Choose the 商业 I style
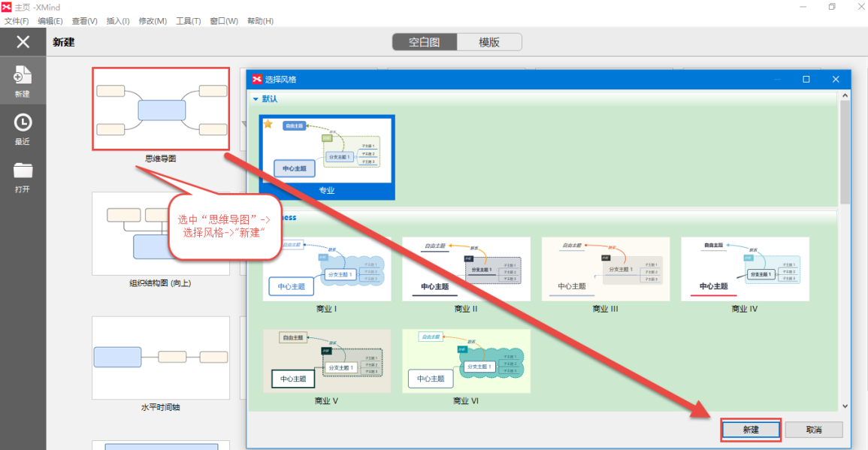Screen dimensions: 868x450 click(x=327, y=269)
